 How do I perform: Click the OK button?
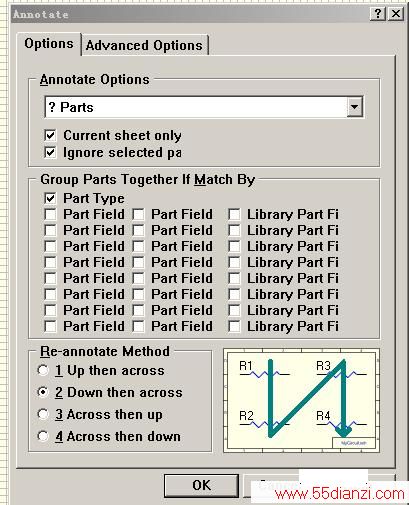(x=201, y=485)
